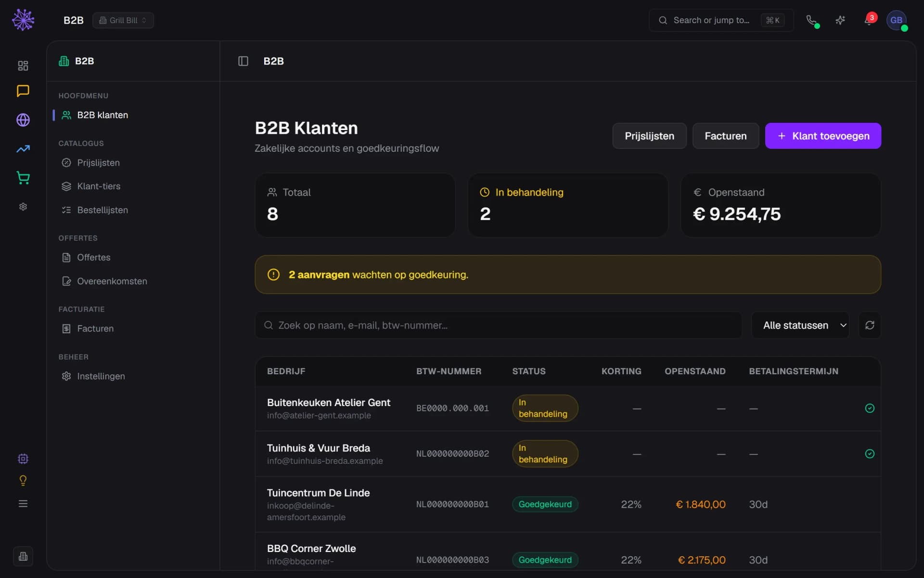Click the snowflake app logo

point(23,20)
